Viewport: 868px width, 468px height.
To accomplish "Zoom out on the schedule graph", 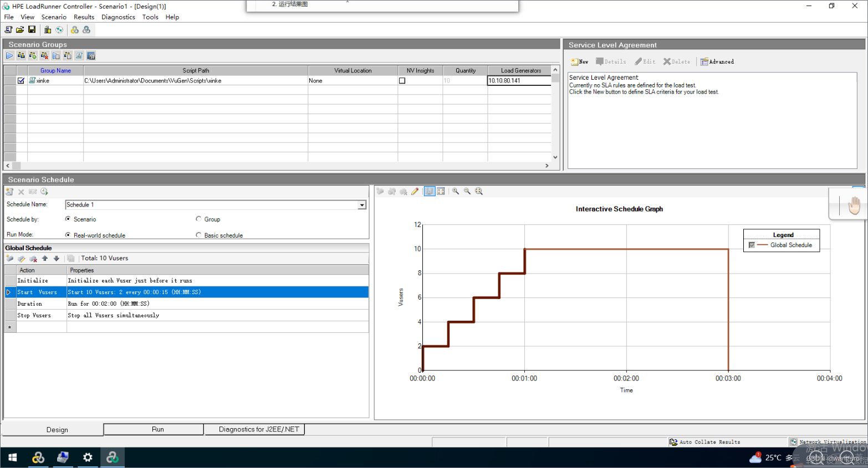I will coord(467,191).
